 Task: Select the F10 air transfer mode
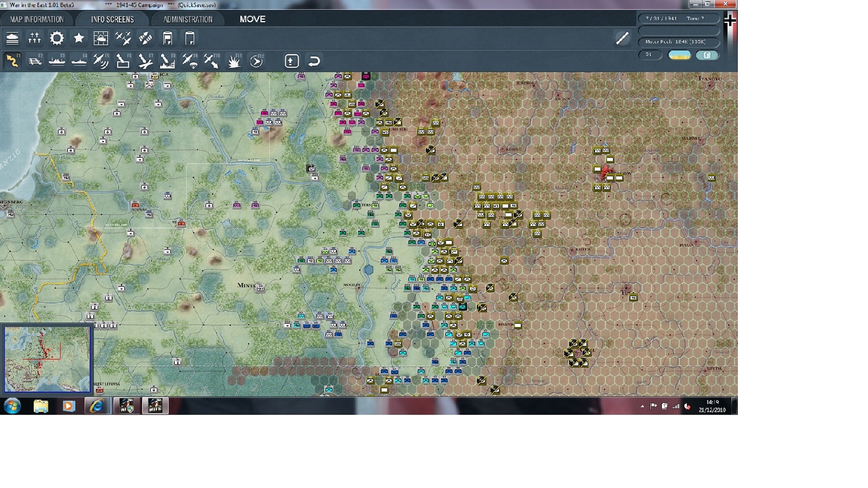[211, 61]
